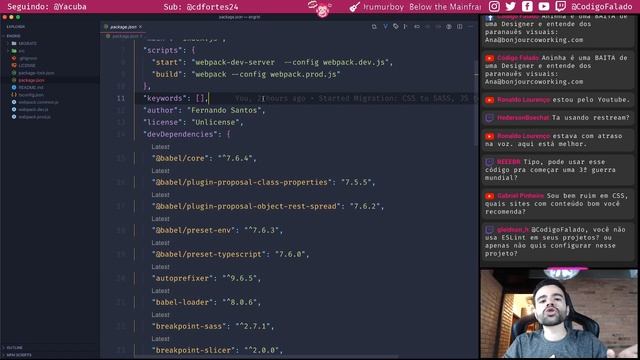Click the Twitch badge on the ESLint question message
Image resolution: width=640 pixels, height=360 pixels.
tap(489, 230)
